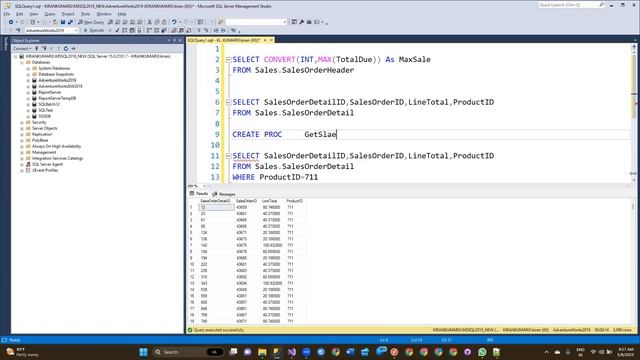The height and width of the screenshot is (360, 640).
Task: Click the SalesOrderDetailID column header in results
Action: pyautogui.click(x=216, y=201)
